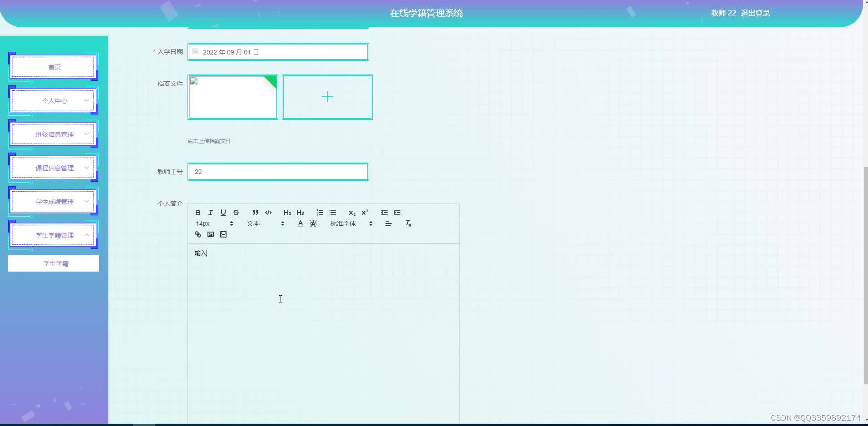Insert an image in the editor
This screenshot has height=426, width=868.
pyautogui.click(x=211, y=234)
